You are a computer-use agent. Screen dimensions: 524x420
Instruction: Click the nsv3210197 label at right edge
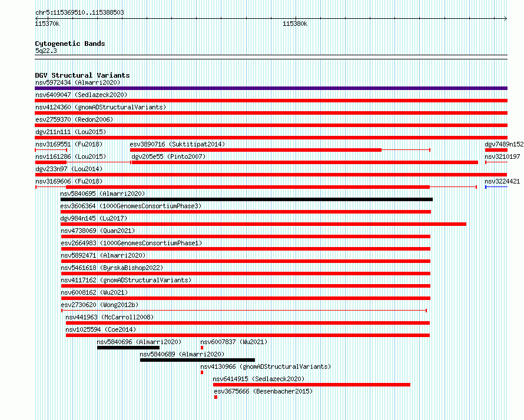pyautogui.click(x=502, y=156)
